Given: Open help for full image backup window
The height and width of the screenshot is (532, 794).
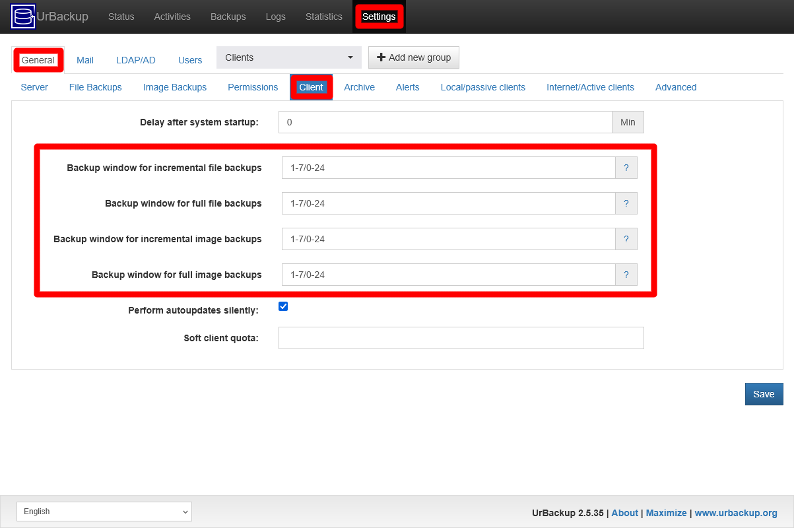Looking at the screenshot, I should pos(626,275).
